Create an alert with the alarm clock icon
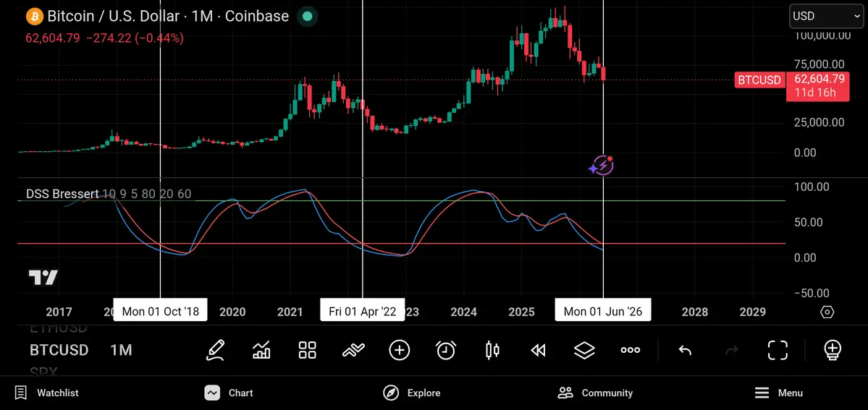 click(x=446, y=350)
